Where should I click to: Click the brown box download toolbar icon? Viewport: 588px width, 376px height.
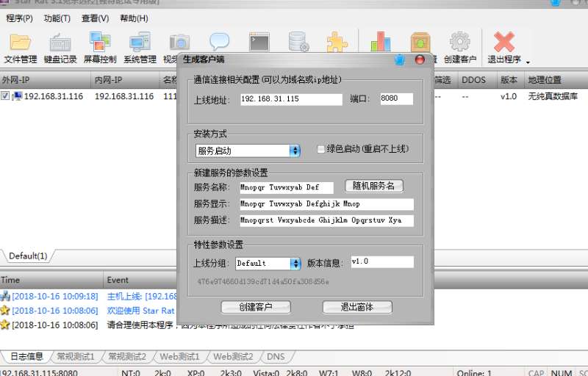pos(420,42)
